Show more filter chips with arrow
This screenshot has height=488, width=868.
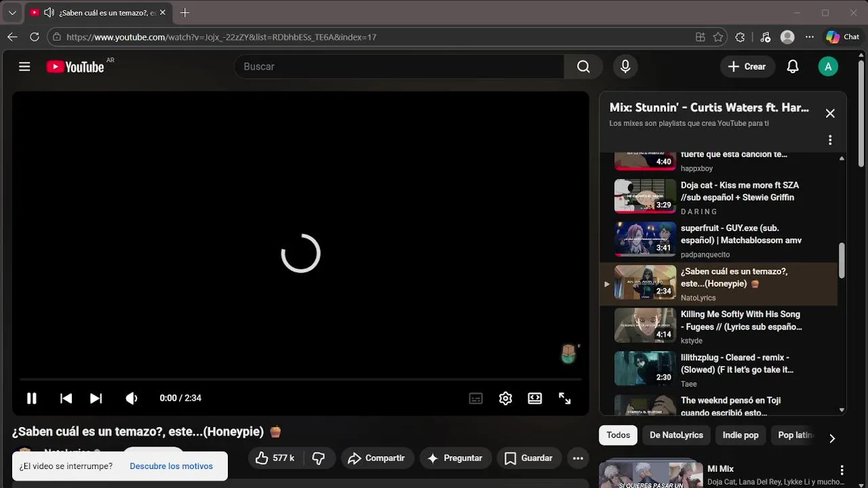point(832,439)
